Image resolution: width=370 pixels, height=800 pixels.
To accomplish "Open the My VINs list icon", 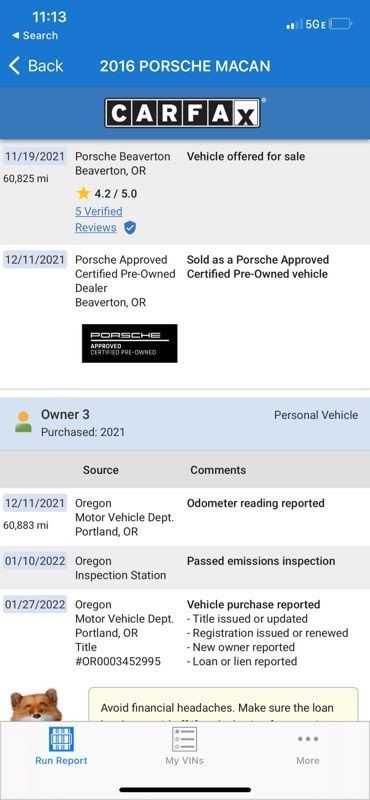I will point(184,739).
